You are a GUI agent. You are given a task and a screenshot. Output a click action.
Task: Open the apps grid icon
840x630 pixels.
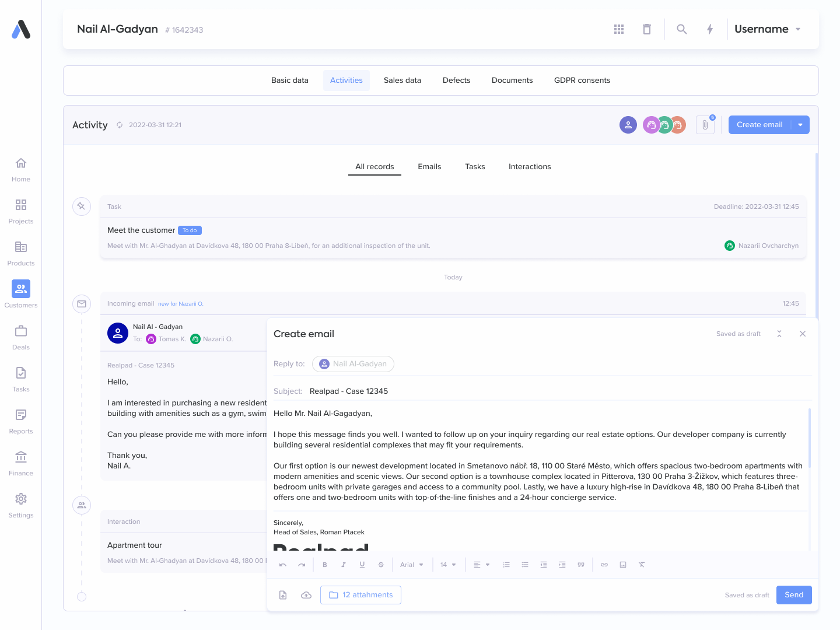point(619,29)
